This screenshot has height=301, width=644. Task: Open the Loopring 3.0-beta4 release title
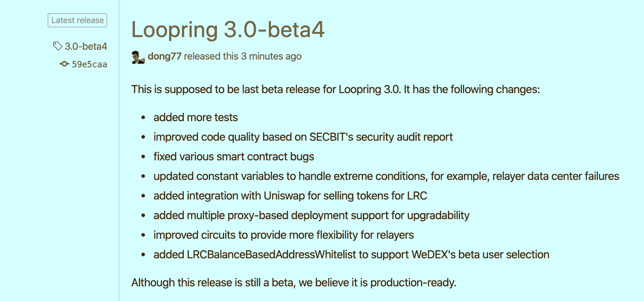pyautogui.click(x=228, y=30)
